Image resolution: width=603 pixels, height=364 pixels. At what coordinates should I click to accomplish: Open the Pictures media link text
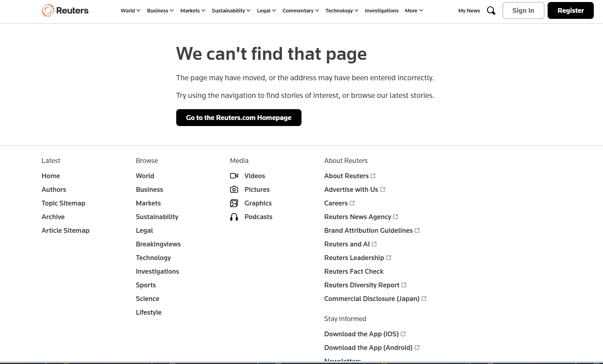(x=257, y=189)
